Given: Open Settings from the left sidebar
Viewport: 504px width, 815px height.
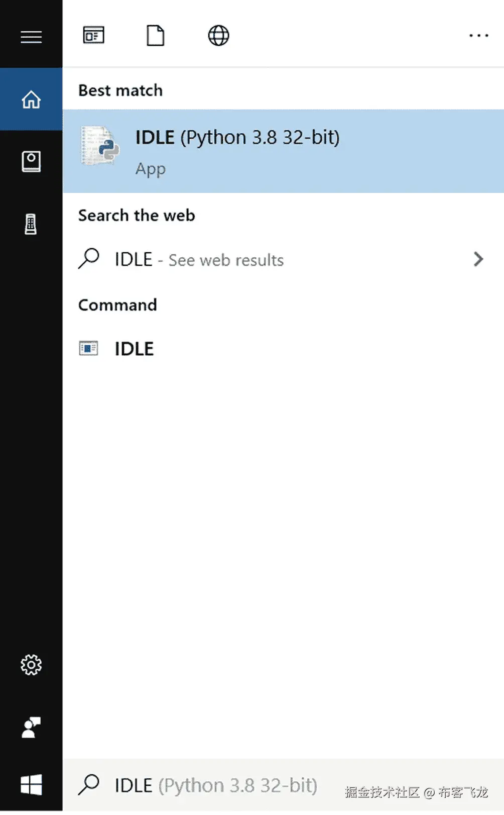Looking at the screenshot, I should click(x=31, y=665).
